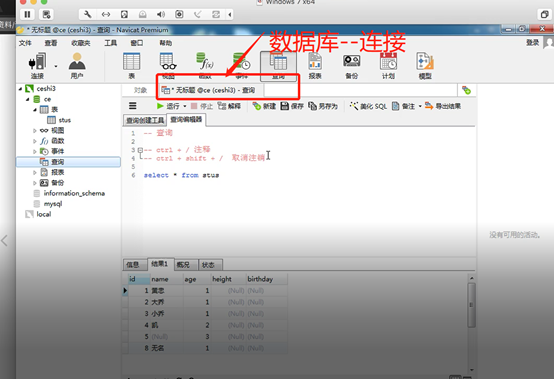This screenshot has height=379, width=554.
Task: Expand the 函数 tree node
Action: click(x=35, y=141)
